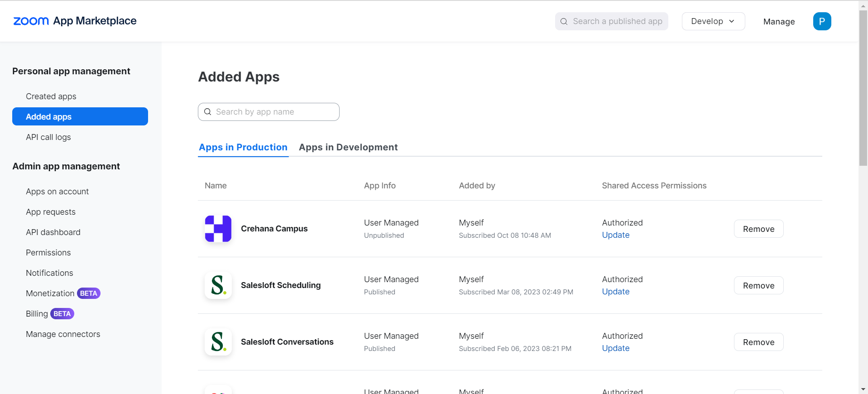
Task: Click the Manage link in header
Action: tap(779, 21)
